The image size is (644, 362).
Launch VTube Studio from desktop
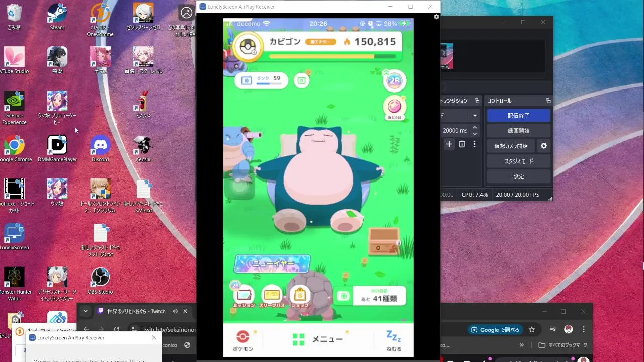coord(14,60)
